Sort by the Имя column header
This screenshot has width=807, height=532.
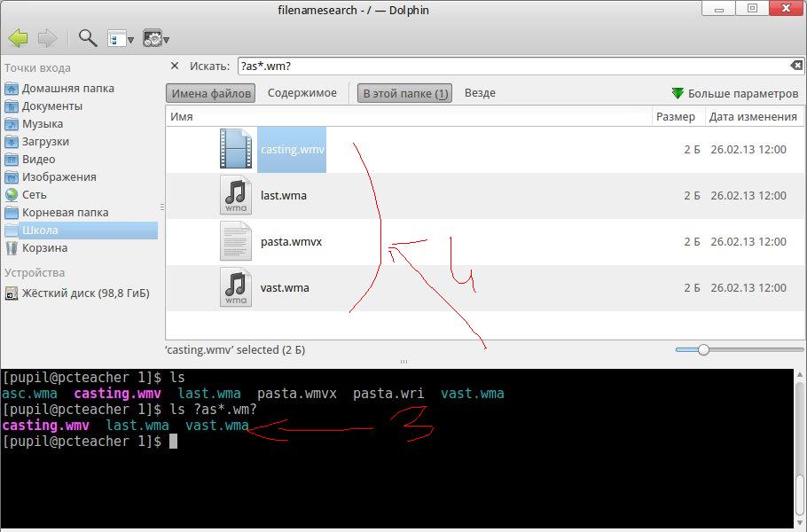[409, 117]
